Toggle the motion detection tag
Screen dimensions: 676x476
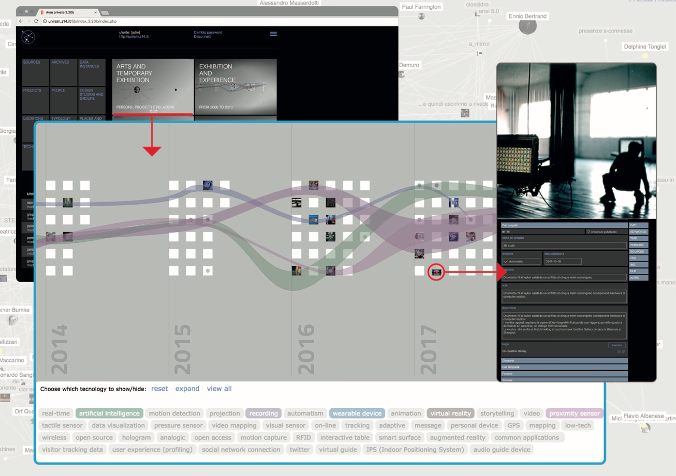(175, 412)
